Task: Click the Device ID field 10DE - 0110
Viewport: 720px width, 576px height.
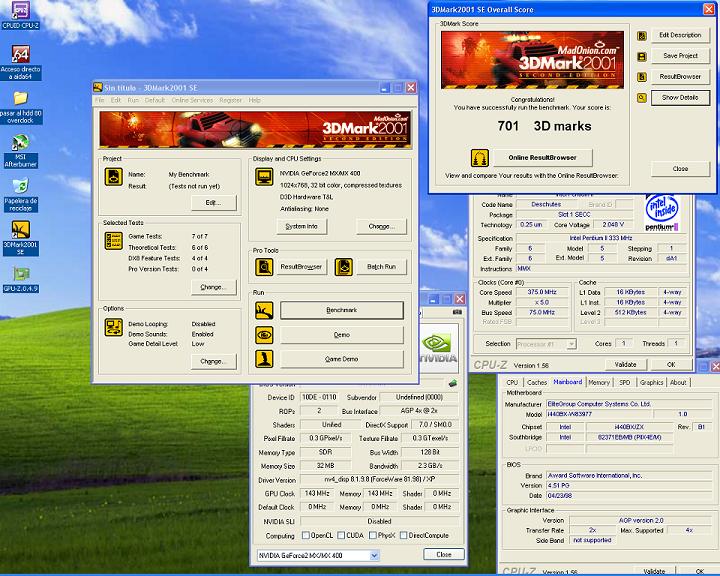Action: (319, 397)
